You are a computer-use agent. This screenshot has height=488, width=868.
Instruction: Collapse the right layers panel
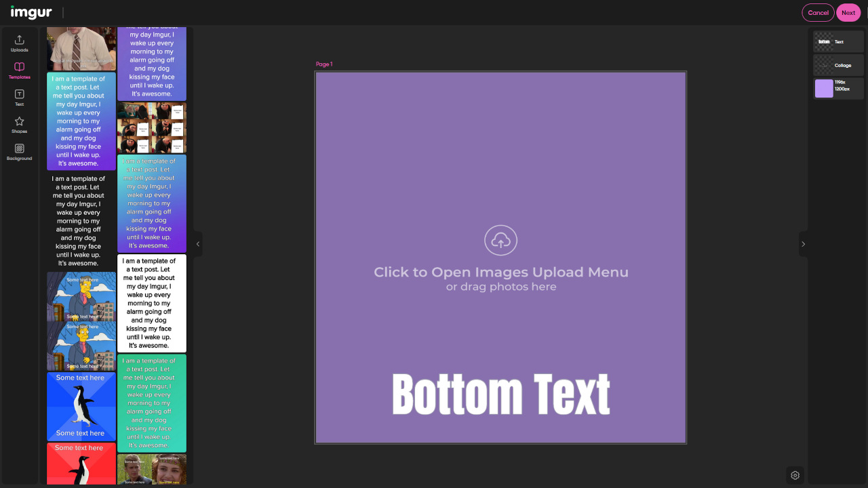click(803, 244)
